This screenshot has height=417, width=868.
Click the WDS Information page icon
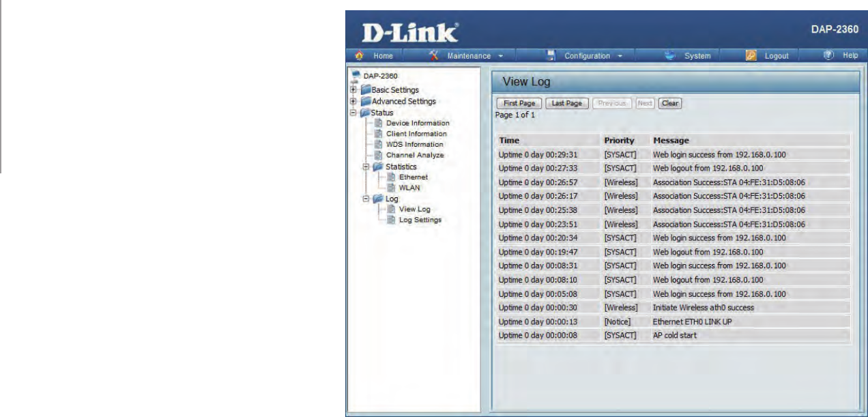(379, 144)
